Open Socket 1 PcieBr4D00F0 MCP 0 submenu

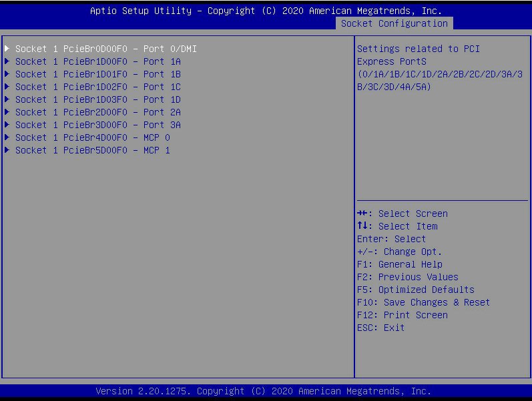[x=93, y=137]
